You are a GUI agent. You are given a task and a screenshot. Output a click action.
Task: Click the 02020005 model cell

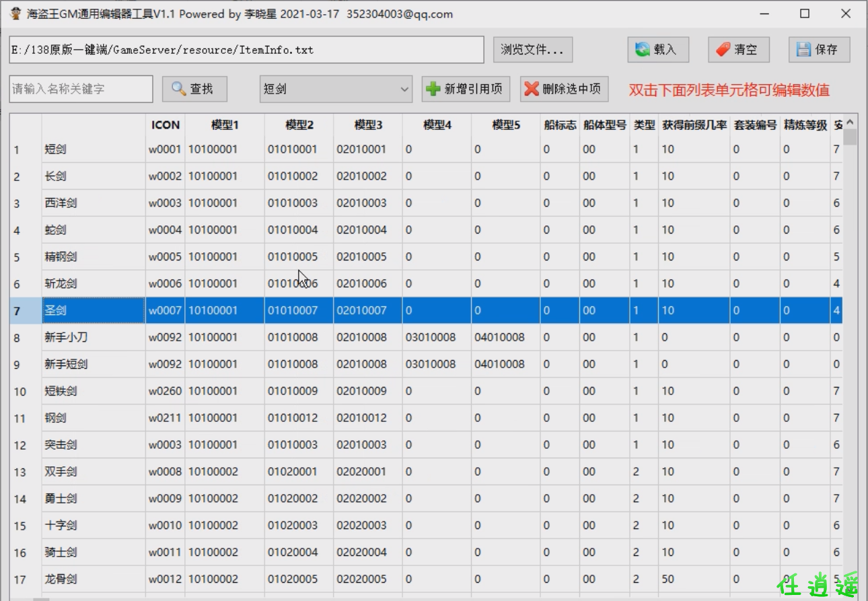[x=368, y=579]
